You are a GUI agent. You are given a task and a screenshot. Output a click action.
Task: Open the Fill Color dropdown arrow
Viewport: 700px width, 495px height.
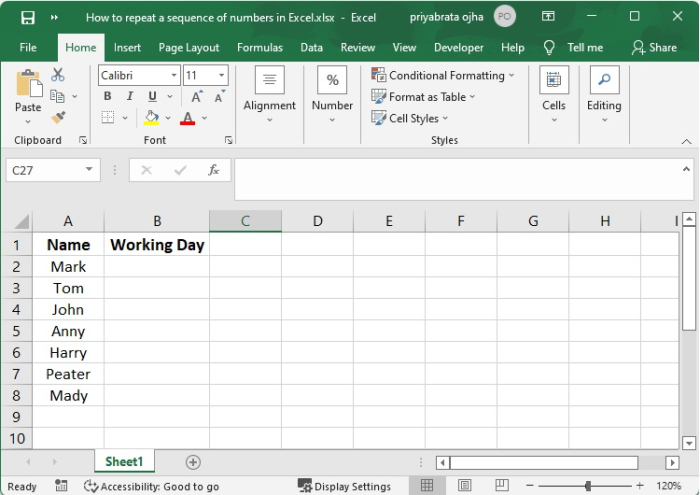tap(168, 118)
